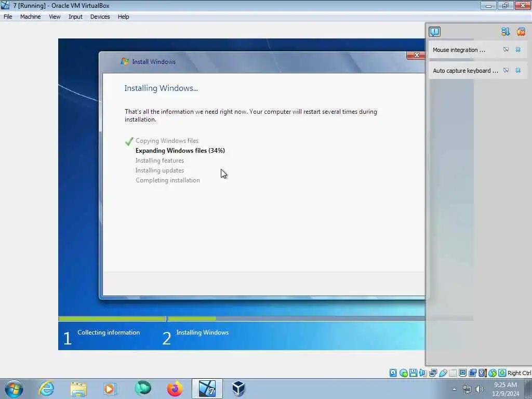Click the floppy disk status icon
The width and height of the screenshot is (532, 399).
coord(413,373)
